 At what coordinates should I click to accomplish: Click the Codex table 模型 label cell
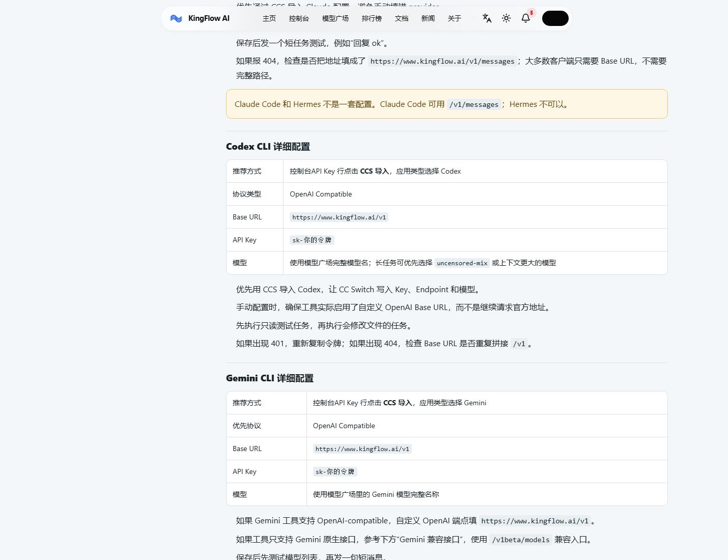[x=255, y=263]
